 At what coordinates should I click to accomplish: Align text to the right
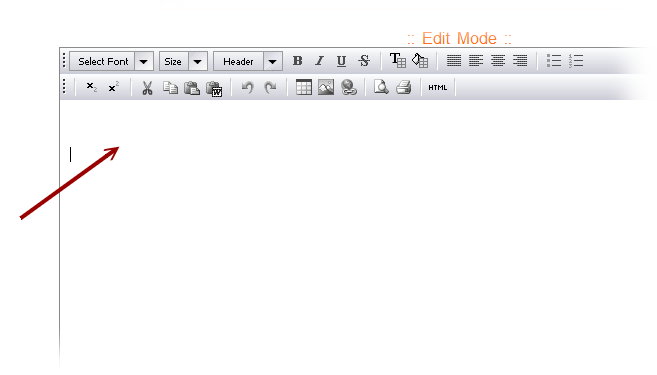[x=520, y=61]
